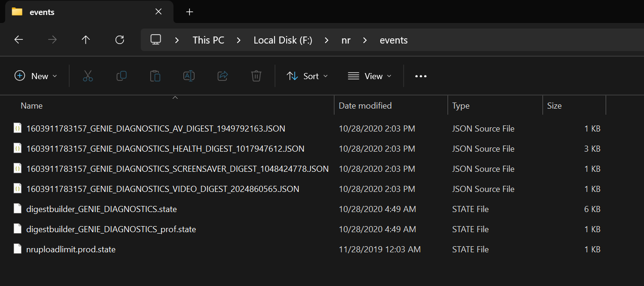Refresh the events folder view
644x286 pixels.
click(119, 40)
